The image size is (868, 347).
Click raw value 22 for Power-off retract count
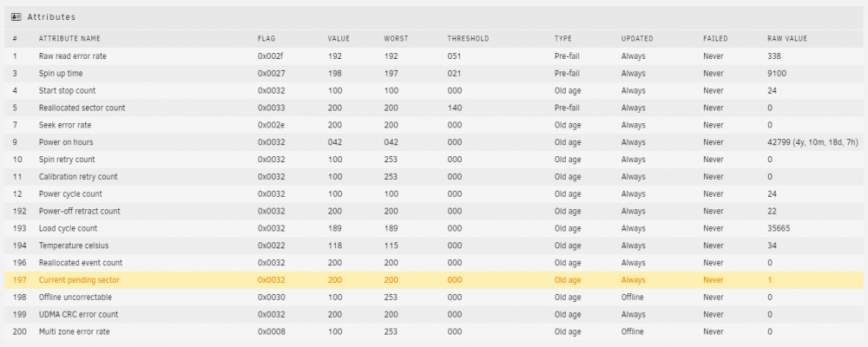(772, 211)
